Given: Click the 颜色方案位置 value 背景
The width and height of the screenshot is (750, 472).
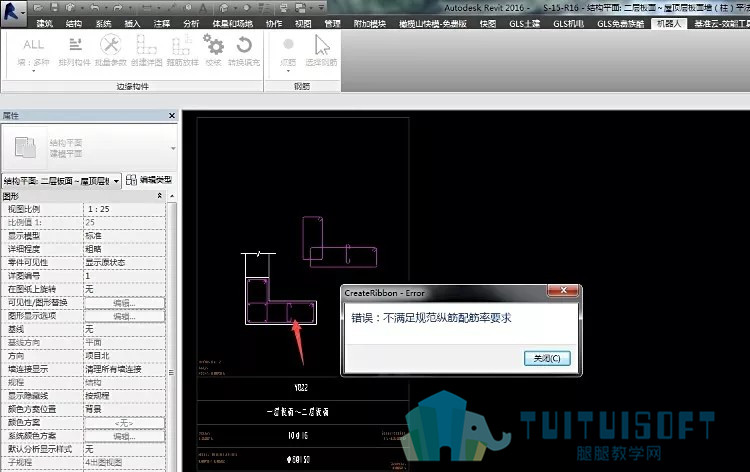Looking at the screenshot, I should click(x=124, y=409).
